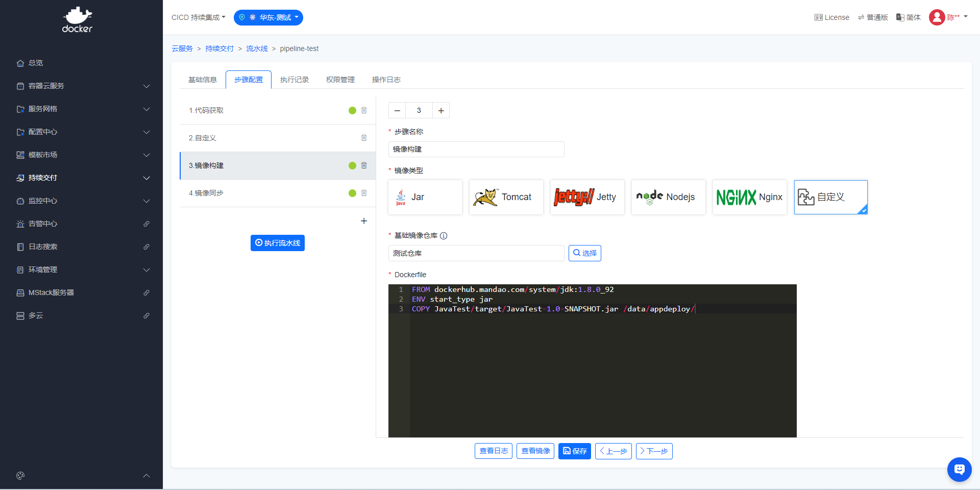
Task: Click the 保存 button
Action: (x=574, y=451)
